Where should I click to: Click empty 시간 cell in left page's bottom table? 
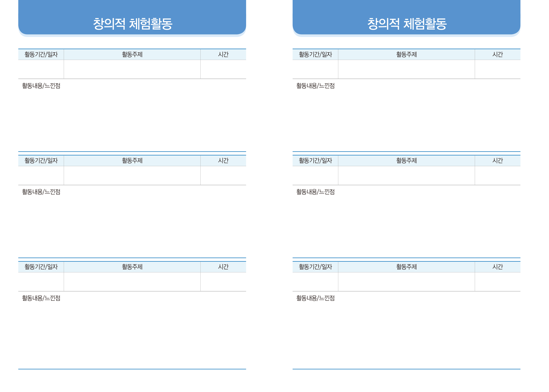click(x=223, y=282)
